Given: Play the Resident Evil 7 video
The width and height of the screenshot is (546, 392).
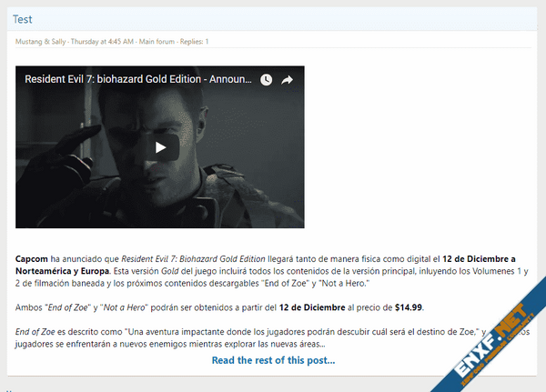Looking at the screenshot, I should (160, 147).
